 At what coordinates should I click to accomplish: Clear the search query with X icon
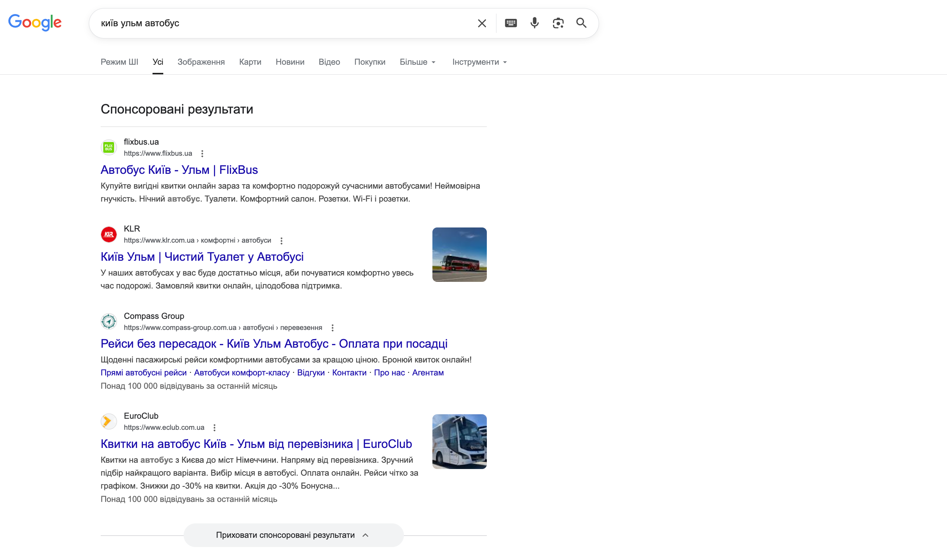click(481, 23)
